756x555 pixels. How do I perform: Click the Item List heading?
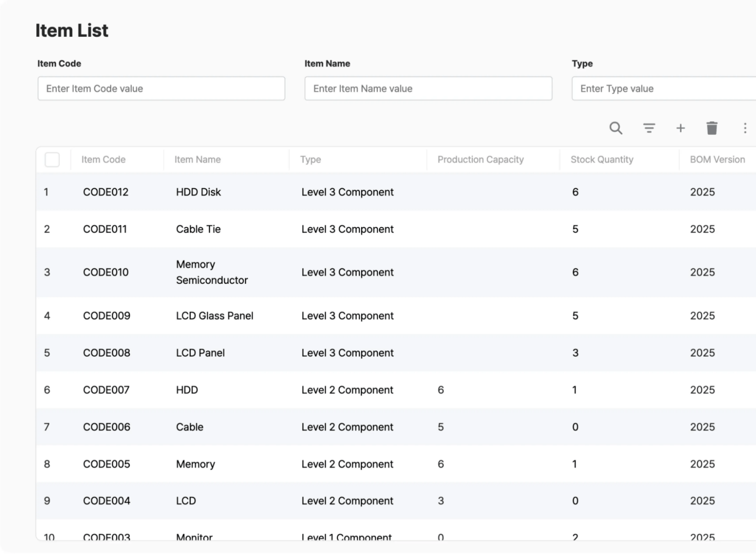point(72,30)
